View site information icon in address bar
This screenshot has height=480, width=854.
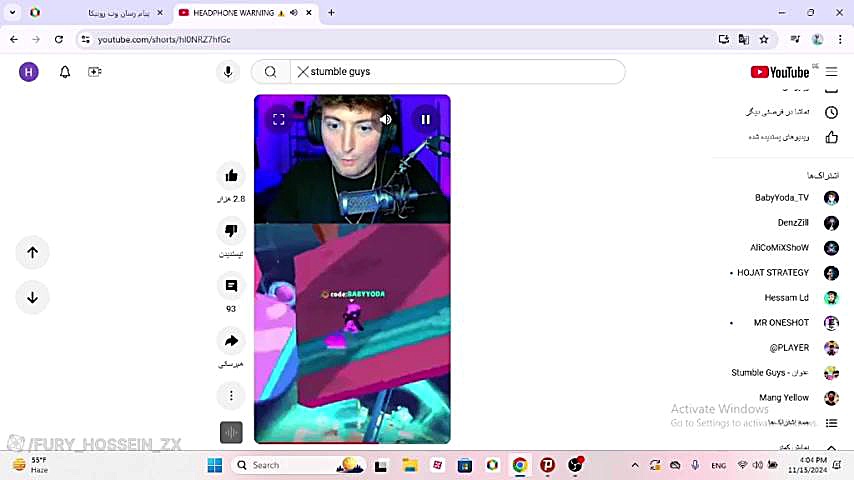point(86,39)
